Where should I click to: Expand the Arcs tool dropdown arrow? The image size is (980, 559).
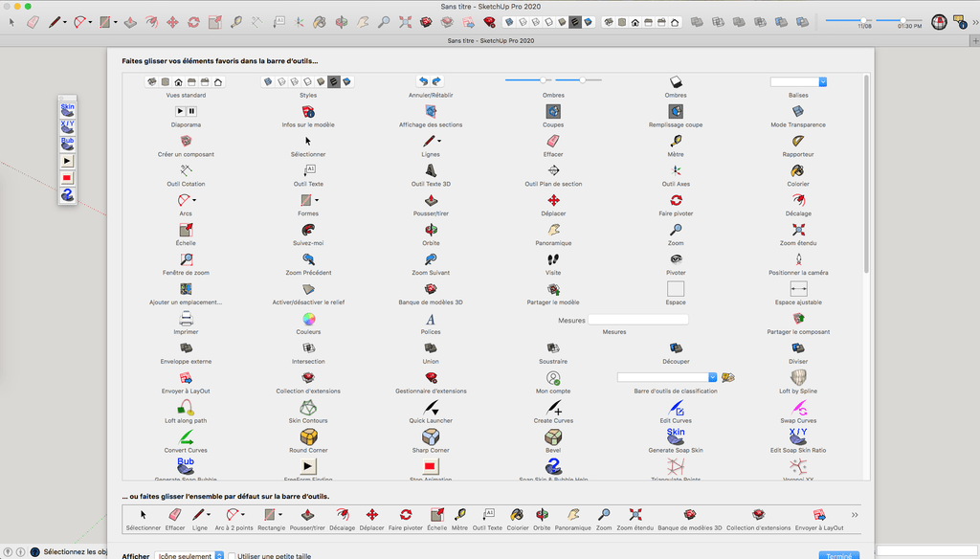(194, 200)
